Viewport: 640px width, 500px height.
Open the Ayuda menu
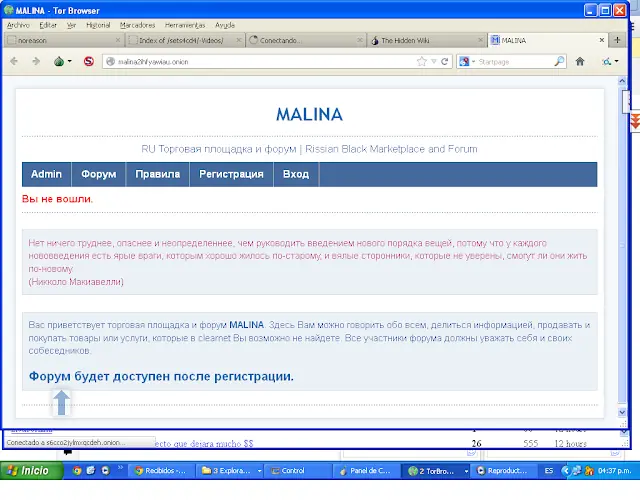225,25
